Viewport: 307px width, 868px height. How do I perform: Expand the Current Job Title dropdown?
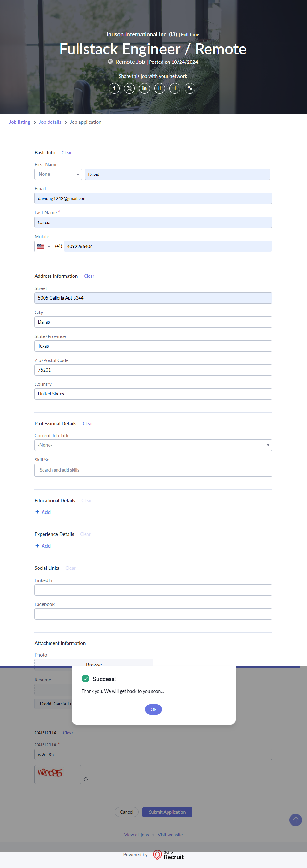[x=153, y=445]
